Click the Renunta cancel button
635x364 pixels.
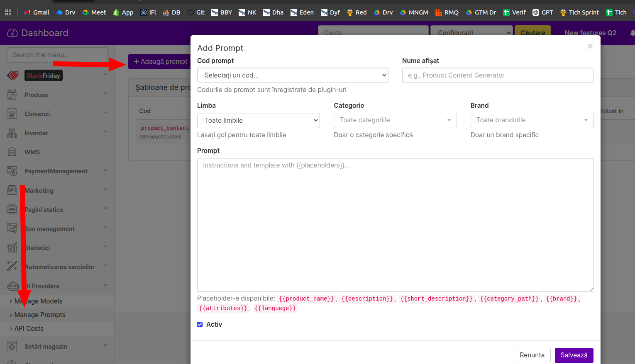tap(532, 355)
